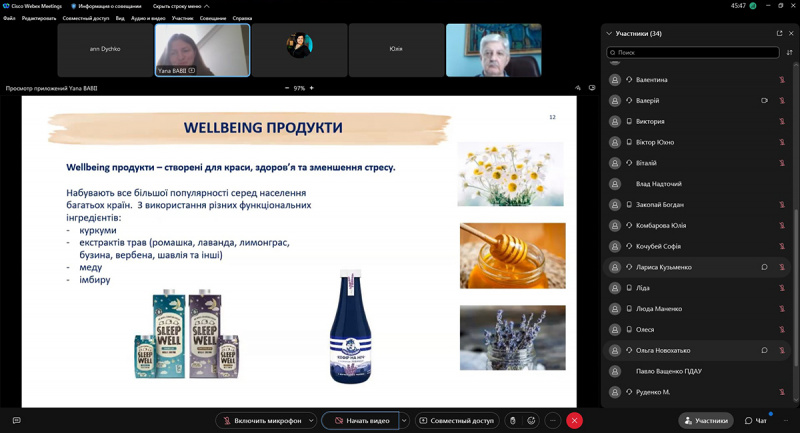Open the microphone options dropdown arrow
This screenshot has height=433, width=800.
[x=311, y=420]
